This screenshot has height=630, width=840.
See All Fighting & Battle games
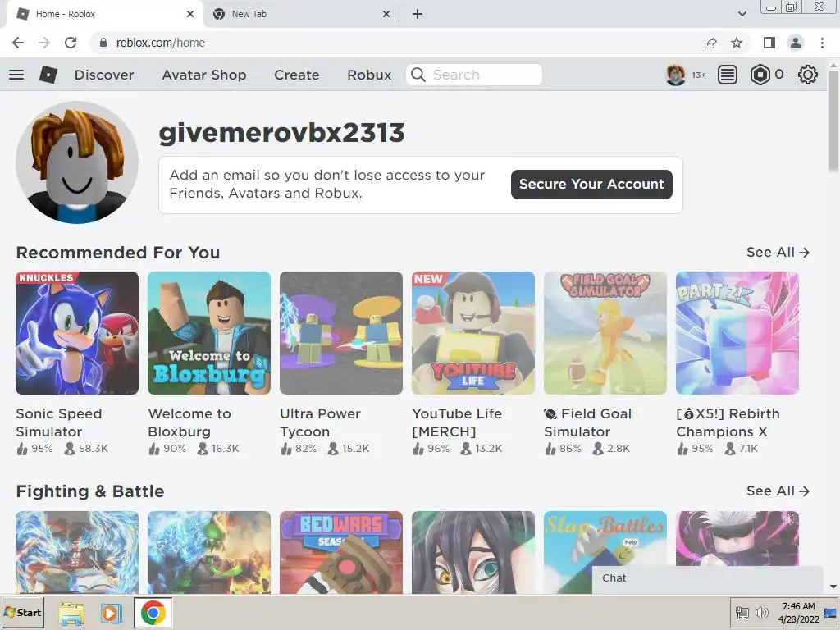click(778, 491)
